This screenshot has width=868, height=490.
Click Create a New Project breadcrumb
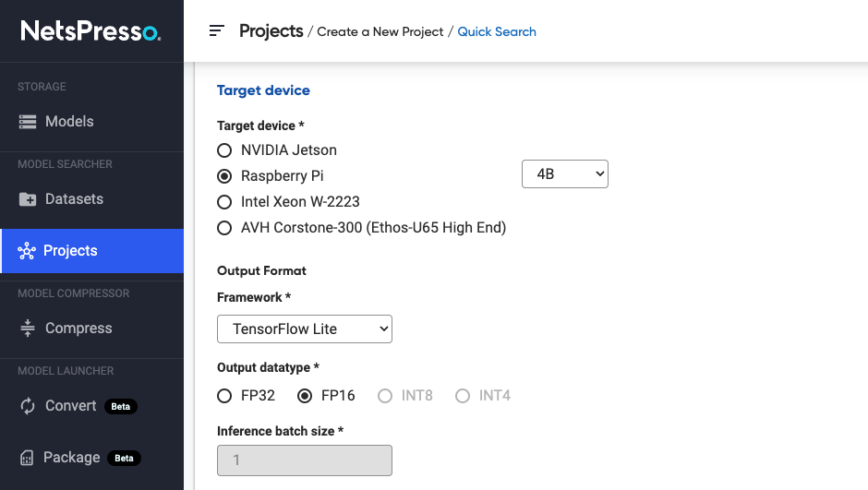click(x=380, y=31)
